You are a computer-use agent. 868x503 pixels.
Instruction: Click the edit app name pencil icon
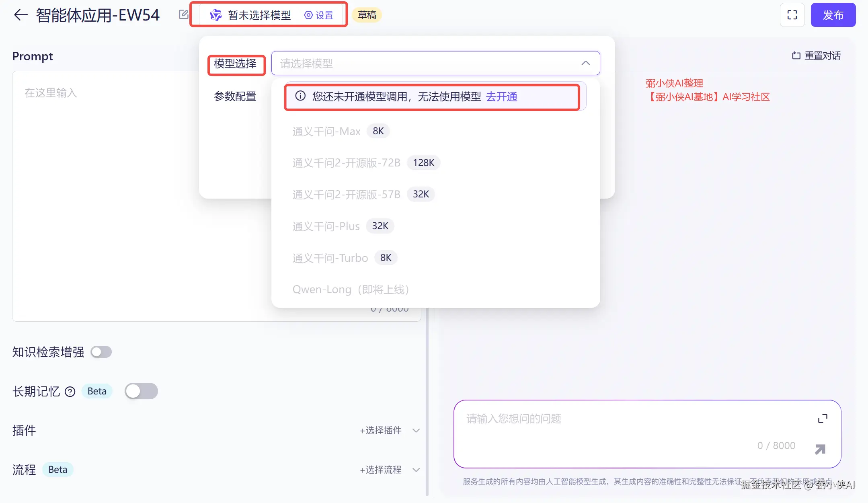[x=183, y=15]
